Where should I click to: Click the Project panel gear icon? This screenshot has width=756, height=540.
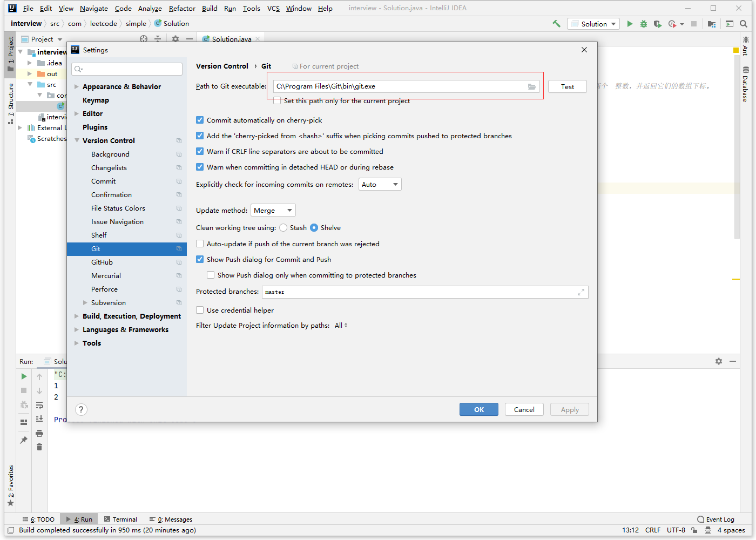point(175,39)
